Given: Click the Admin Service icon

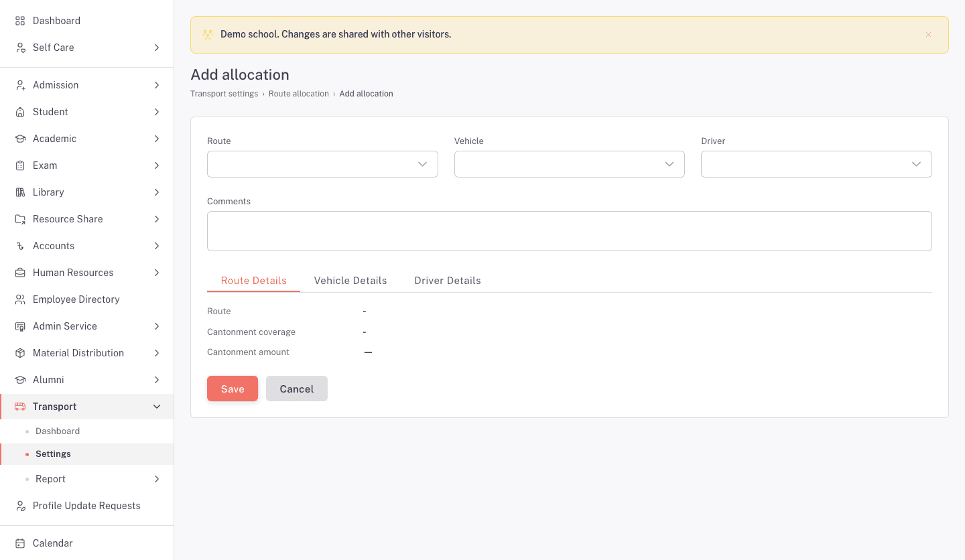Looking at the screenshot, I should [x=20, y=326].
